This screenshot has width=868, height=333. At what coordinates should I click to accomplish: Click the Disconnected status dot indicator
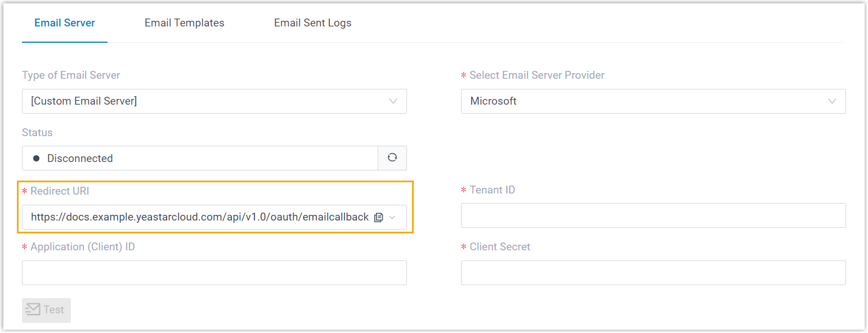tap(37, 159)
